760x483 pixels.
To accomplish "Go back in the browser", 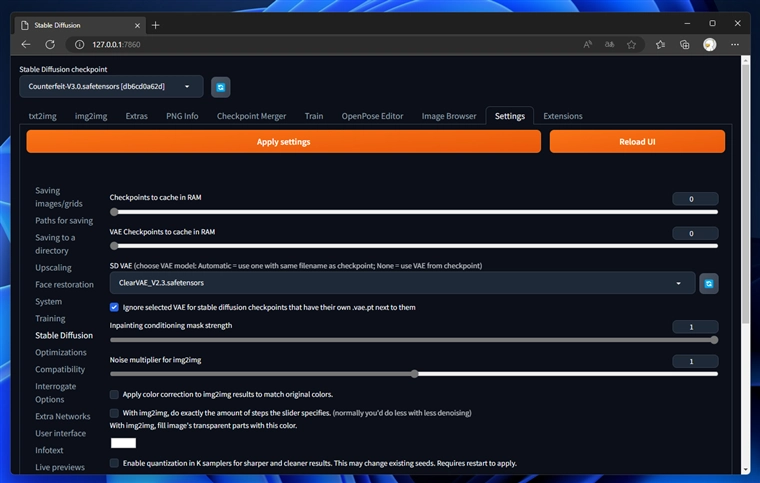I will (x=26, y=45).
